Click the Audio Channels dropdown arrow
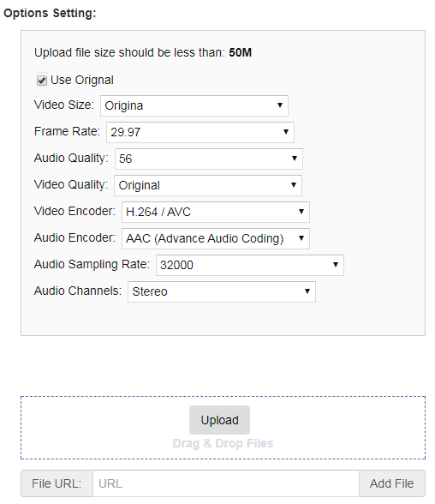Screen dimensions: 435x504 [x=307, y=291]
